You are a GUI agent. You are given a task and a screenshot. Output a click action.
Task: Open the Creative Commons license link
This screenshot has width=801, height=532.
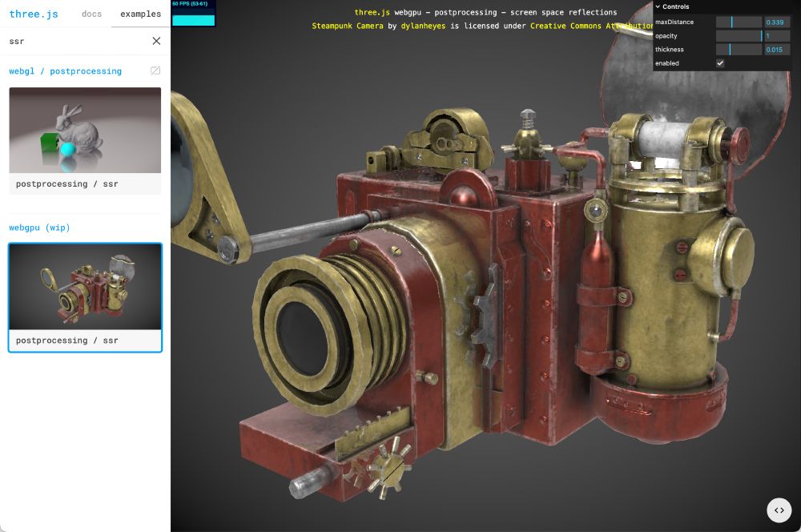click(x=592, y=26)
